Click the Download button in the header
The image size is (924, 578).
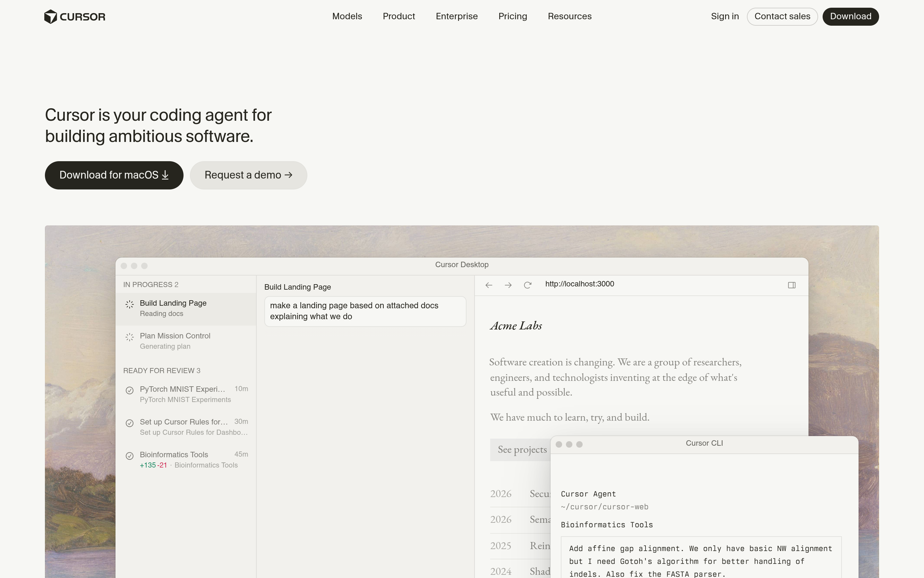[850, 16]
